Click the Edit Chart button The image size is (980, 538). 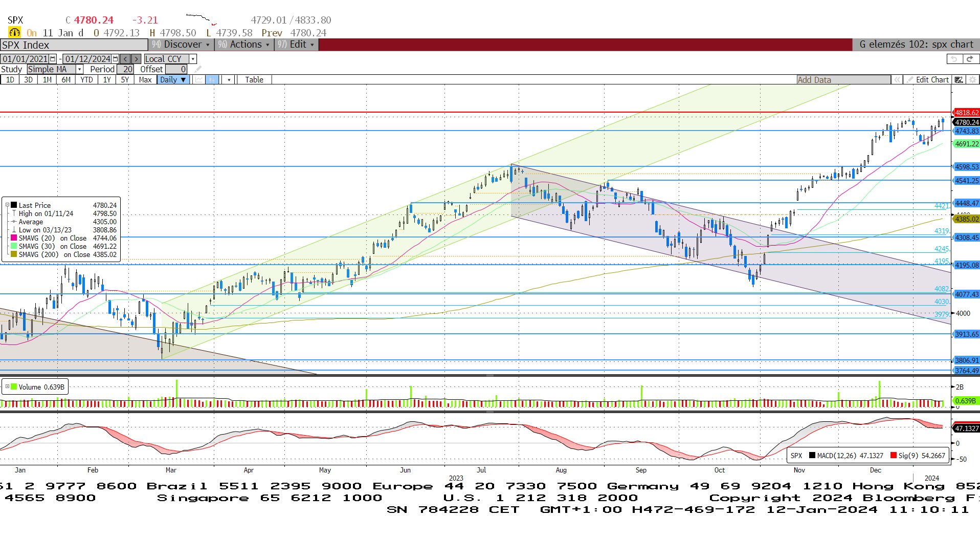coord(927,79)
